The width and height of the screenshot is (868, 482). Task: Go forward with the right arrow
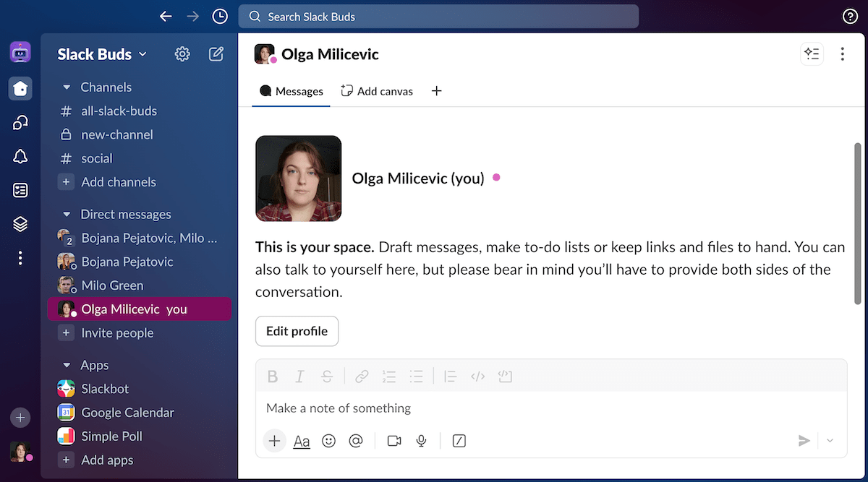[x=192, y=16]
